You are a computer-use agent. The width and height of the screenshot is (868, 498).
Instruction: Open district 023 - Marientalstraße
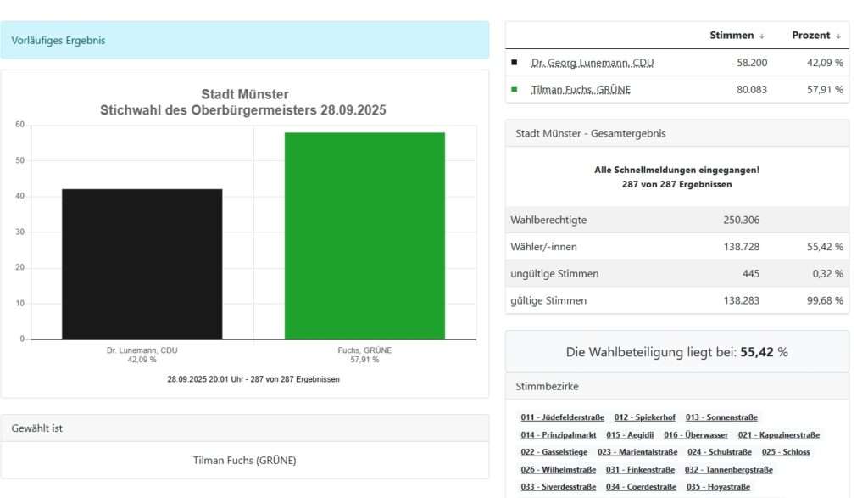[x=637, y=452]
